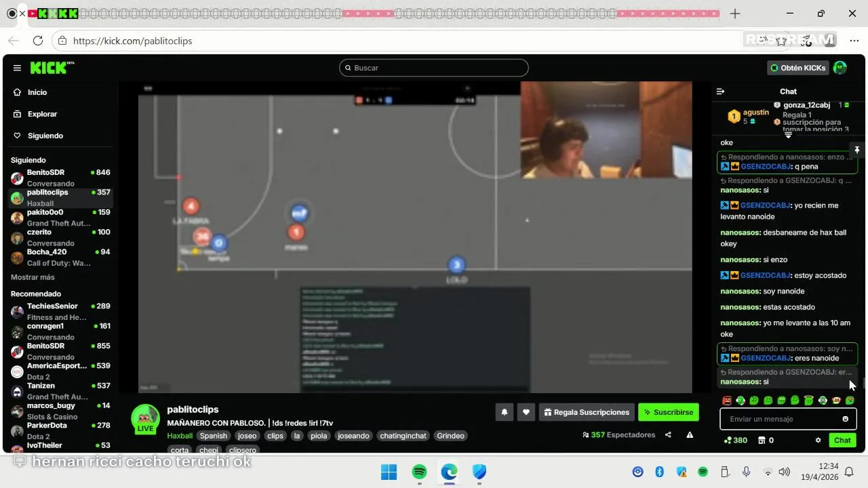Viewport: 868px width, 488px height.
Task: Open BenitoSDR channel with 846 viewers
Action: (x=60, y=178)
